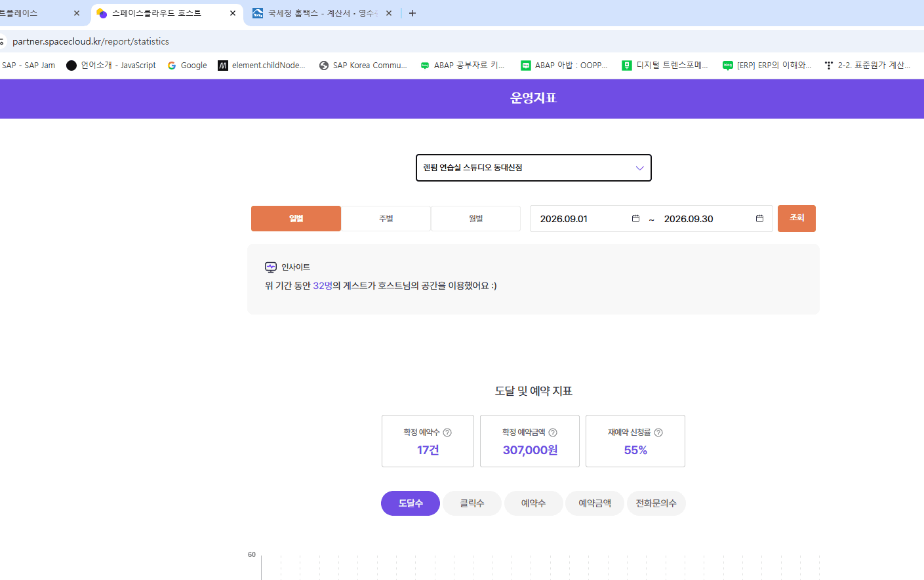The width and height of the screenshot is (924, 580).
Task: Close the 스페이스클라우드 호스트 browser tab
Action: (233, 13)
